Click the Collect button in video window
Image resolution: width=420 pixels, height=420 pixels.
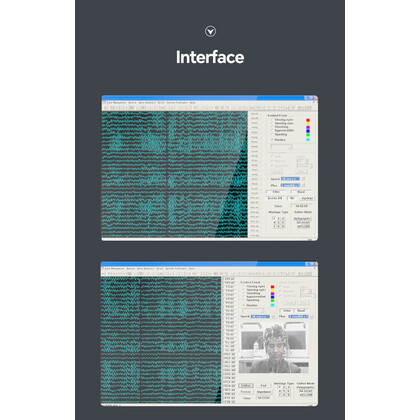click(x=246, y=385)
